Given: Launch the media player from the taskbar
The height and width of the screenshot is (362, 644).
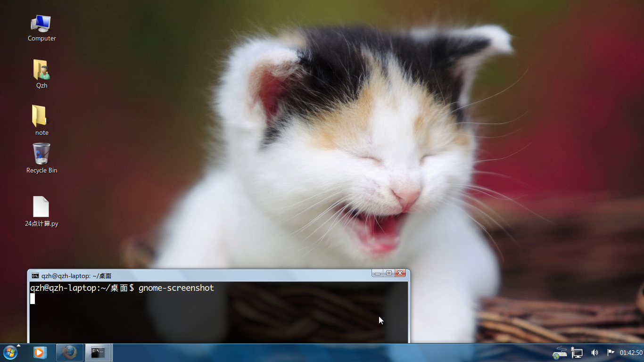Looking at the screenshot, I should (x=40, y=352).
